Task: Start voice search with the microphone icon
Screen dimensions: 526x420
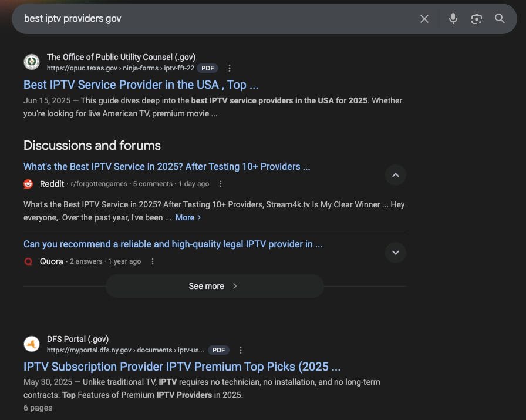Action: pyautogui.click(x=453, y=19)
